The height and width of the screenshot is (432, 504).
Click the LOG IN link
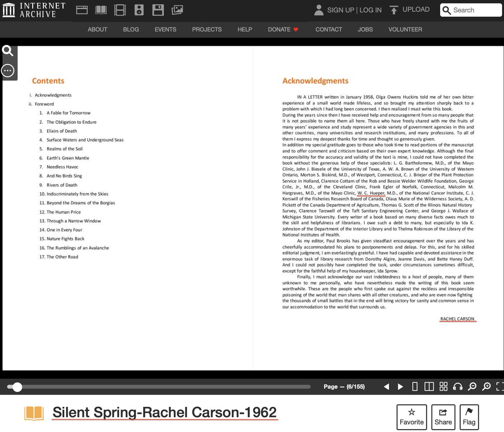[x=370, y=10]
